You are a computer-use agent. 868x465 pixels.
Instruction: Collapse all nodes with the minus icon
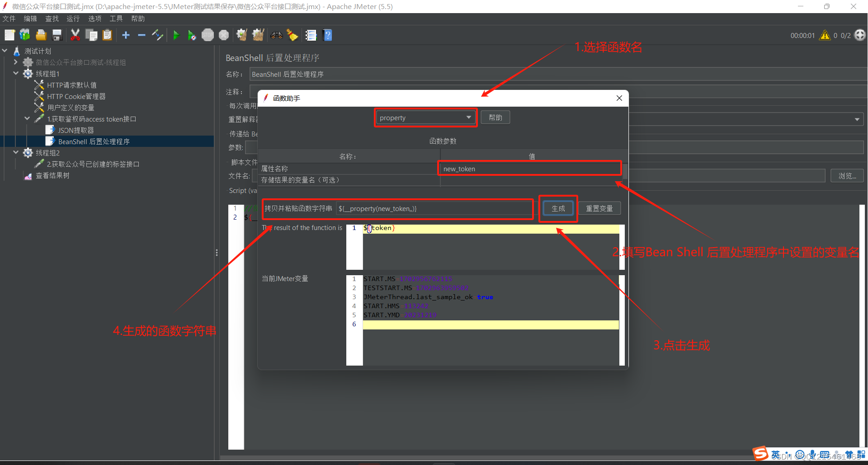click(142, 35)
